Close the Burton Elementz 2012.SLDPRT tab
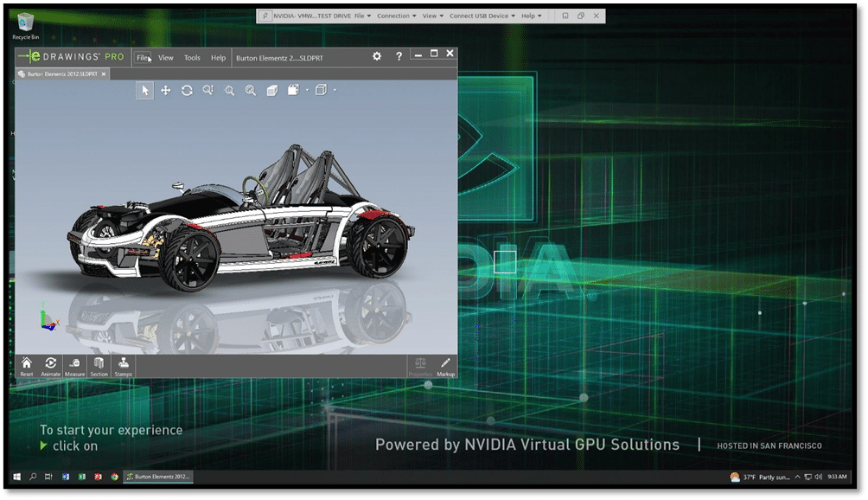868x500 pixels. tap(104, 74)
